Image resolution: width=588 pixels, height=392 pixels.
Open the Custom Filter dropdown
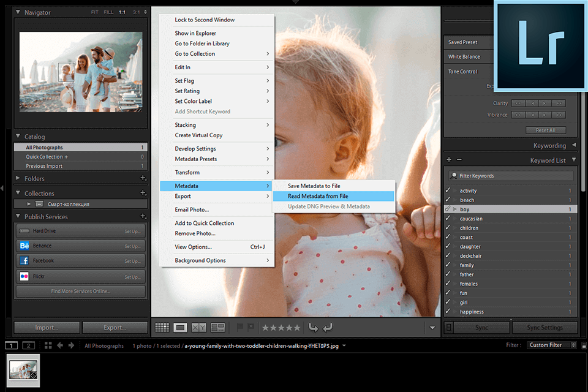552,345
